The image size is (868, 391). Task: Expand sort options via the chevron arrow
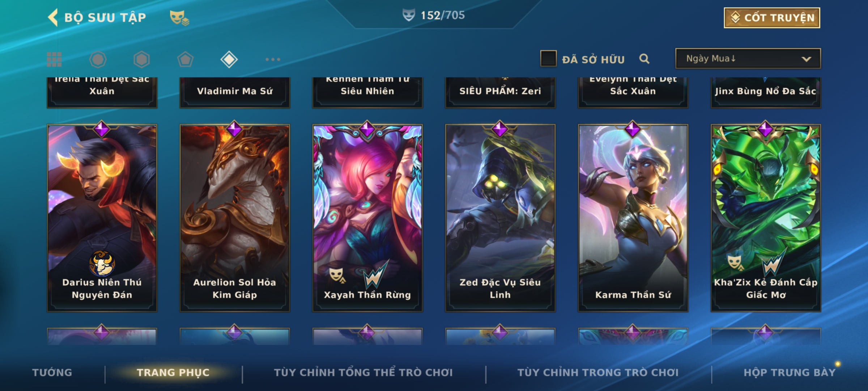(806, 59)
